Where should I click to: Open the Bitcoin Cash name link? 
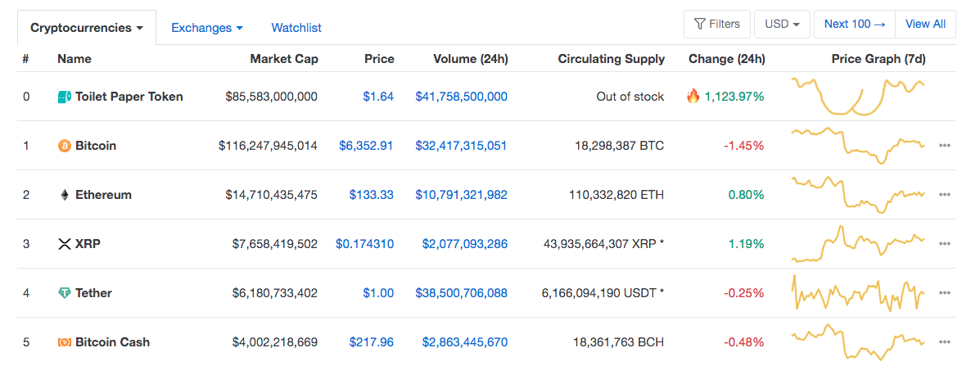[112, 342]
